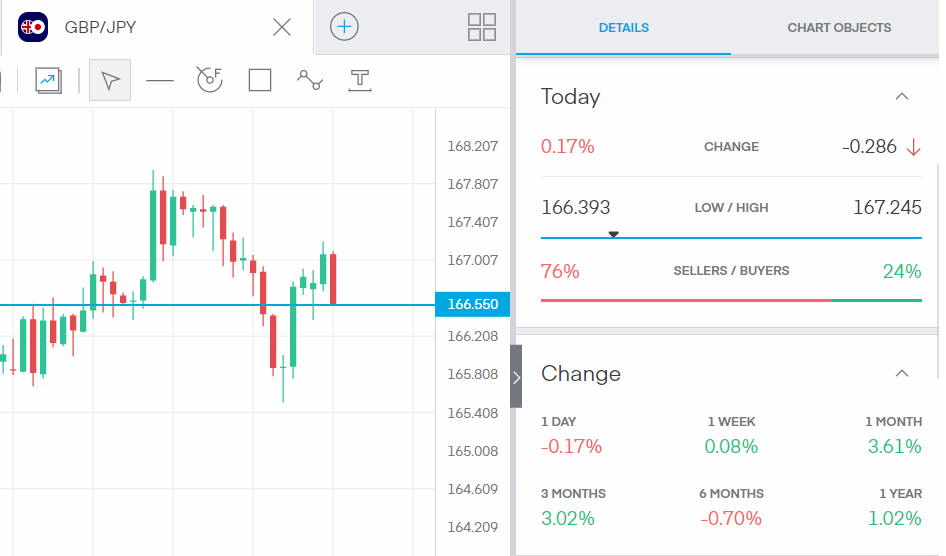This screenshot has height=556, width=946.
Task: Select the cursor pointer tool
Action: point(110,80)
